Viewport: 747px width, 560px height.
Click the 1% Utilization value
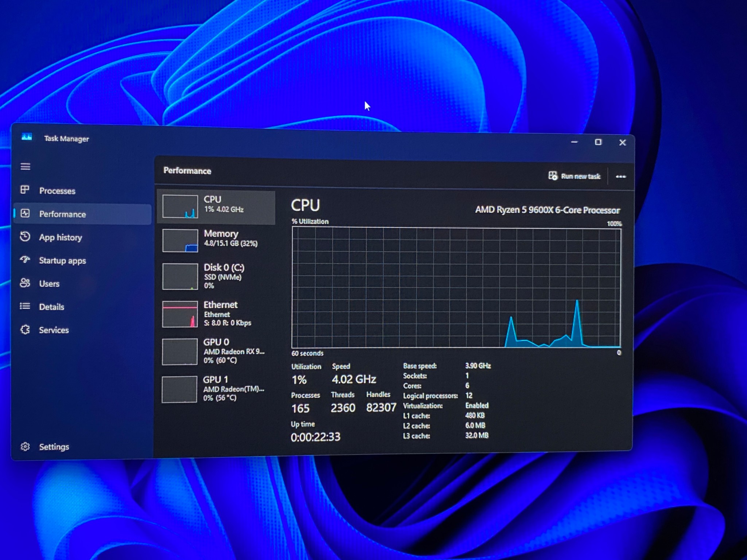(299, 380)
